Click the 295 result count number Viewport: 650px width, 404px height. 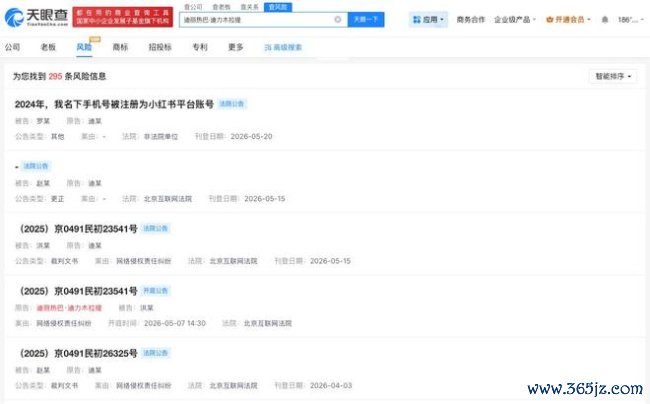click(55, 76)
